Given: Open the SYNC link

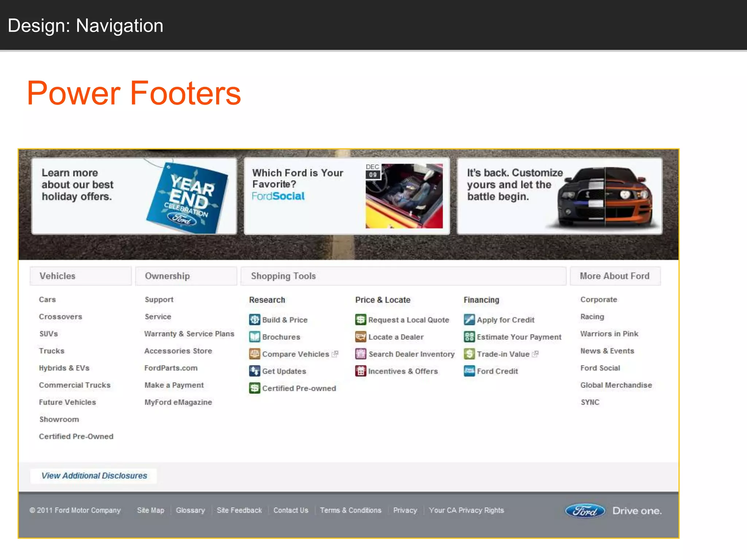Looking at the screenshot, I should click(590, 402).
